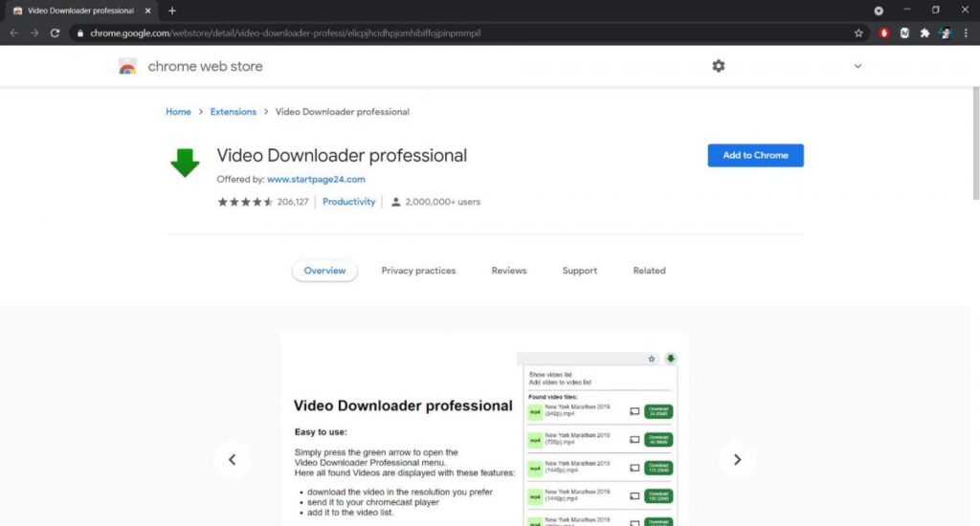Click the browser back arrow
This screenshot has width=980, height=526.
point(13,33)
